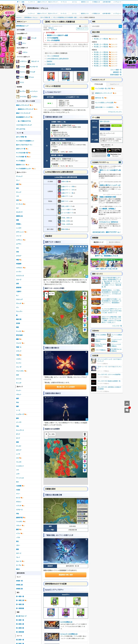Image resolution: width=138 pixels, height=644 pixels.
Task: Open ラウマ icon in lunaiガチャ table
Action: point(55,601)
